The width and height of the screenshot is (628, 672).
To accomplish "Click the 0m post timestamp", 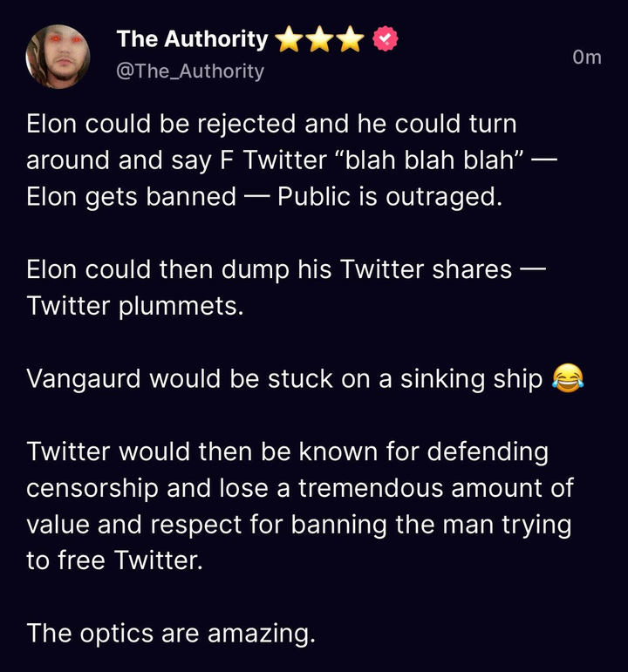I will pyautogui.click(x=587, y=57).
